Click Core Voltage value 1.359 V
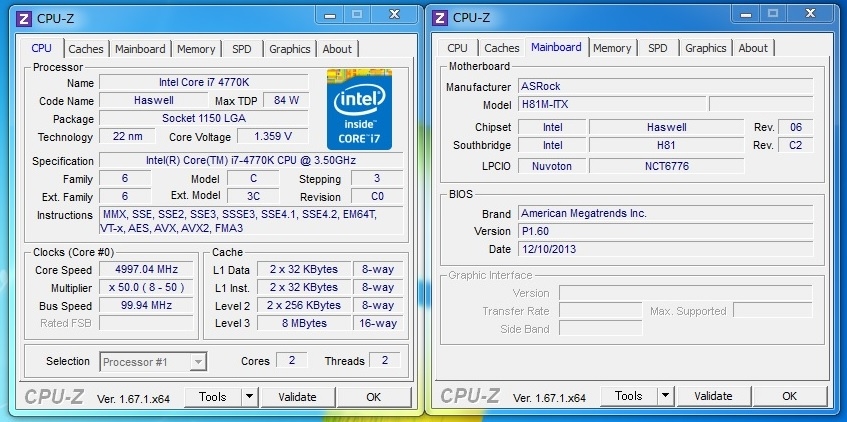847x422 pixels. pyautogui.click(x=273, y=136)
